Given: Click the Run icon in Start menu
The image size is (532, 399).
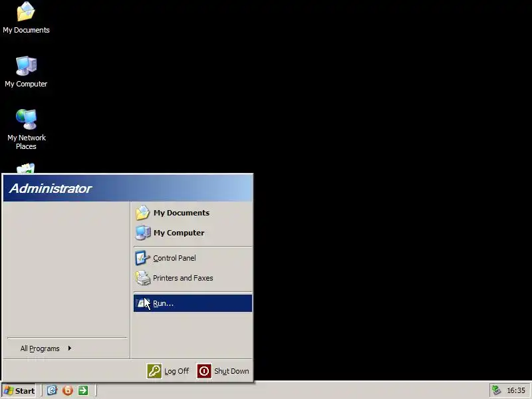Looking at the screenshot, I should tap(142, 303).
